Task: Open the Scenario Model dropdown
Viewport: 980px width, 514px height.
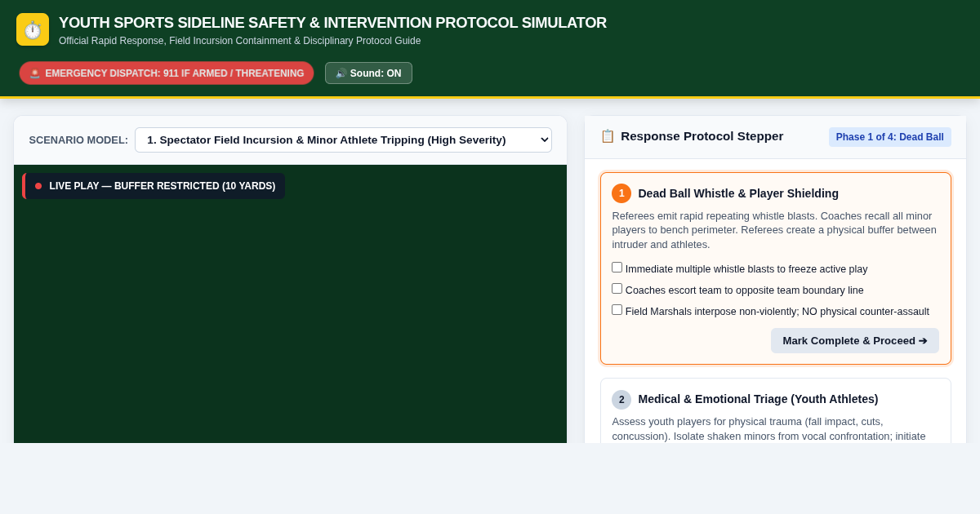Action: [343, 140]
